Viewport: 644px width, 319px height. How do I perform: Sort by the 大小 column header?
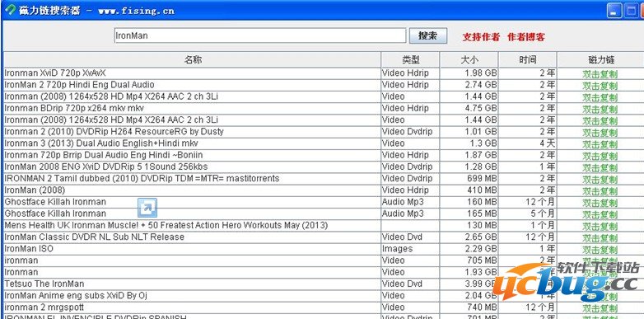tap(469, 59)
